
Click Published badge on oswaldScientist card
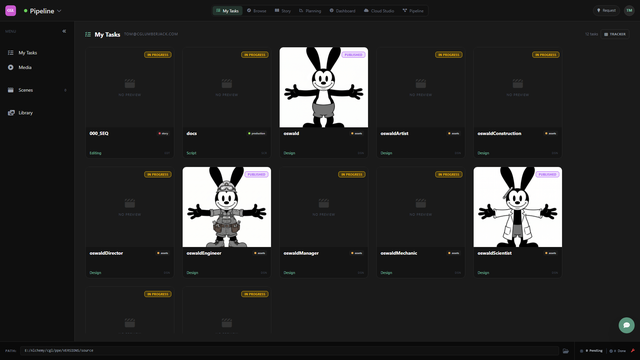coord(547,174)
